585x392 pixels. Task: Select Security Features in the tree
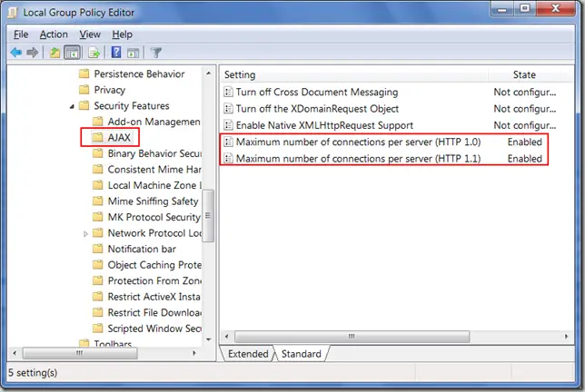pos(132,106)
